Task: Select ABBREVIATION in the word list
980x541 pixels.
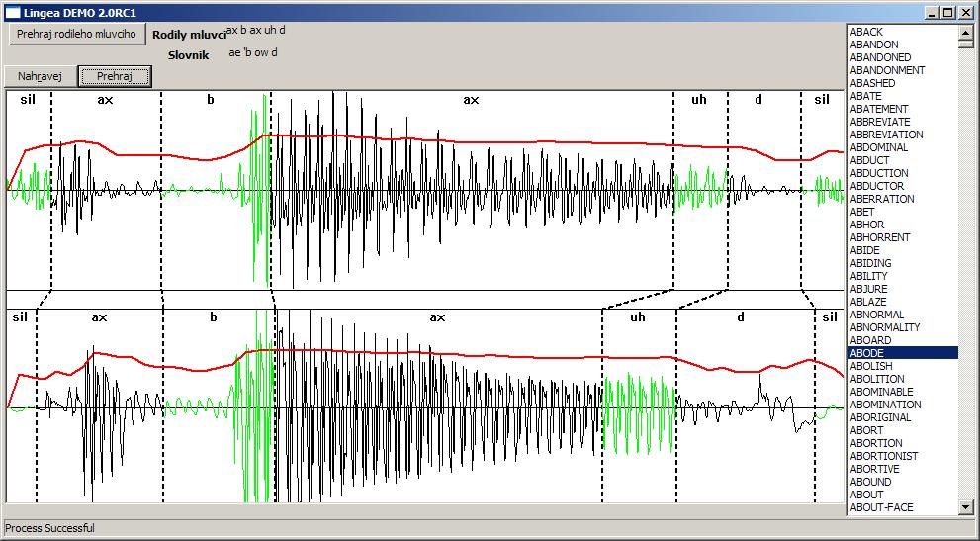Action: pyautogui.click(x=903, y=135)
